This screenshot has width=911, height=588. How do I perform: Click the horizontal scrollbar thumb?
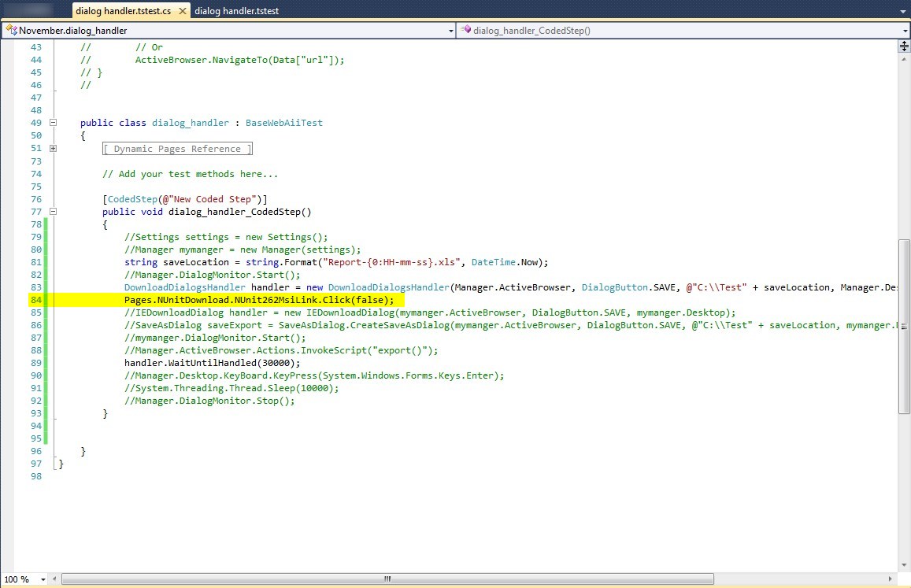point(387,579)
